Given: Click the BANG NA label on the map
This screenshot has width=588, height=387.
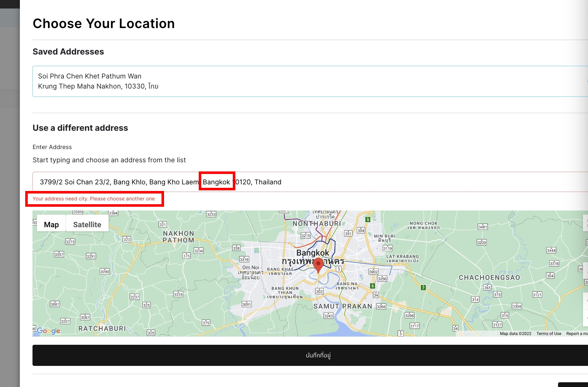Looking at the screenshot, I should click(x=347, y=286).
